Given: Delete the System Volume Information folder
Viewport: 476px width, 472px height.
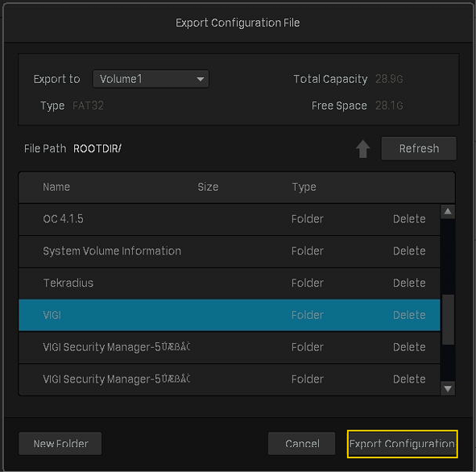Looking at the screenshot, I should [409, 251].
